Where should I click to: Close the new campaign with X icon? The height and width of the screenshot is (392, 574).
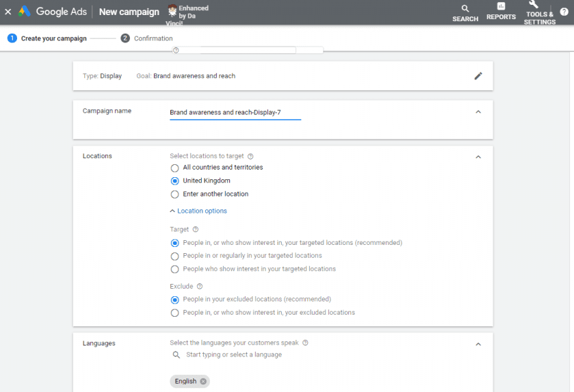pyautogui.click(x=8, y=12)
